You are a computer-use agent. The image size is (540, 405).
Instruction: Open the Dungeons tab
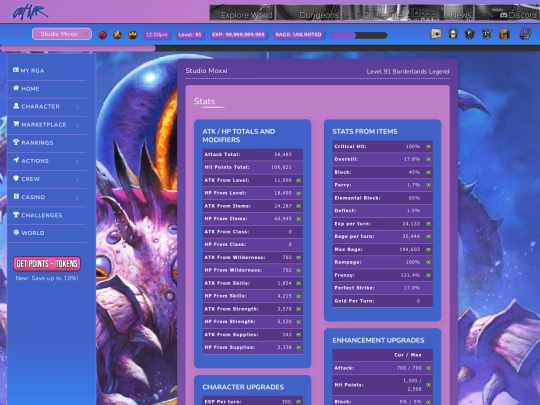[x=309, y=13]
